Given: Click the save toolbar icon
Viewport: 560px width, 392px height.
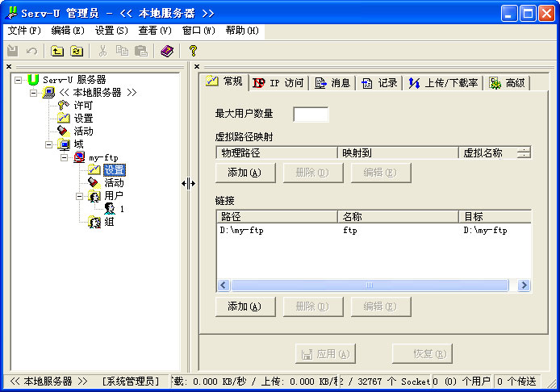Looking at the screenshot, I should coord(12,51).
